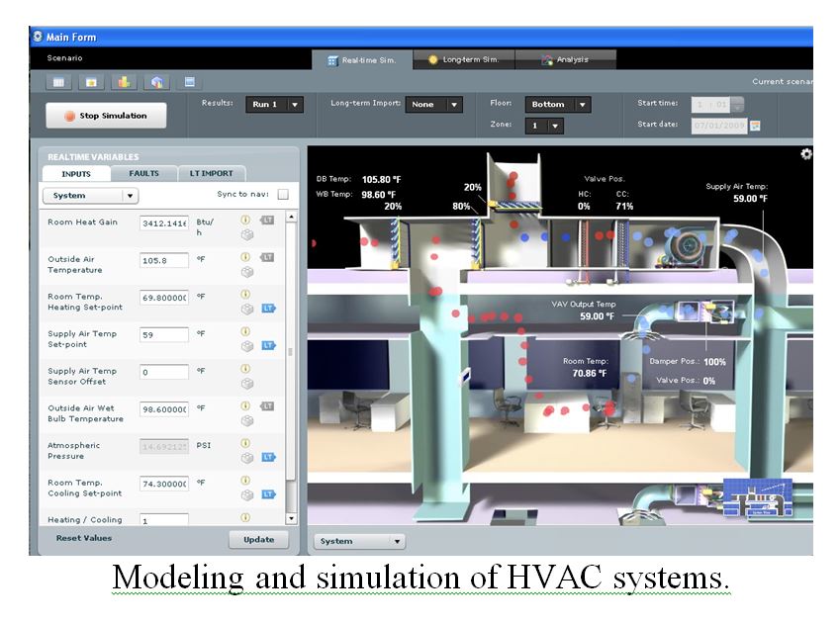Click the first table-grid toolbar icon
This screenshot has height=625, width=840.
coord(58,82)
